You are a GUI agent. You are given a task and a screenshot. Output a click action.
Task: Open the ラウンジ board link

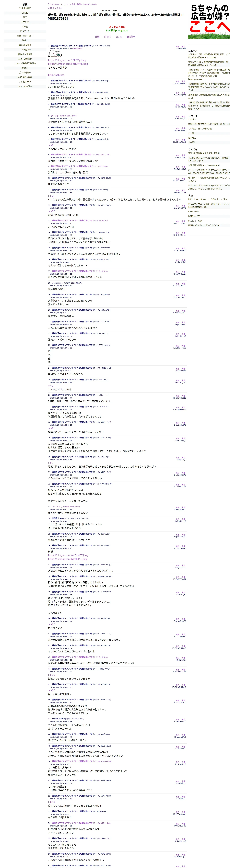pyautogui.click(x=25, y=22)
